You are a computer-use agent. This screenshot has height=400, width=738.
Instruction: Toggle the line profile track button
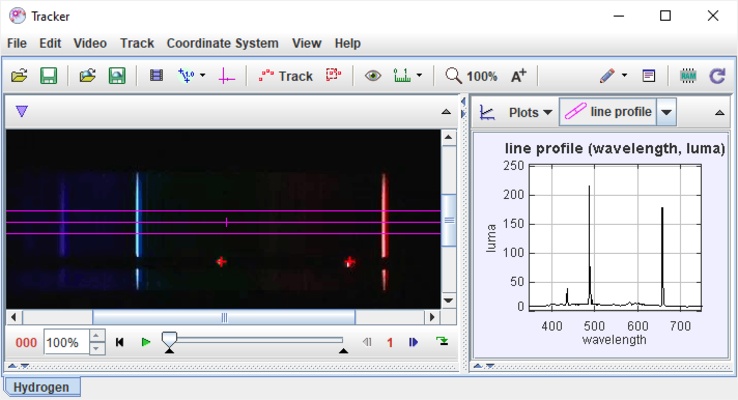pos(608,112)
